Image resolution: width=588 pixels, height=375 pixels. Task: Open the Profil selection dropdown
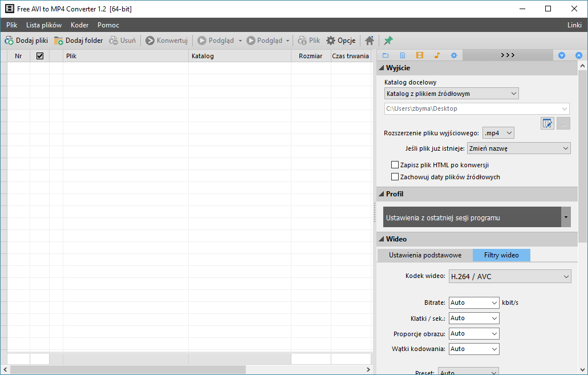click(x=566, y=217)
